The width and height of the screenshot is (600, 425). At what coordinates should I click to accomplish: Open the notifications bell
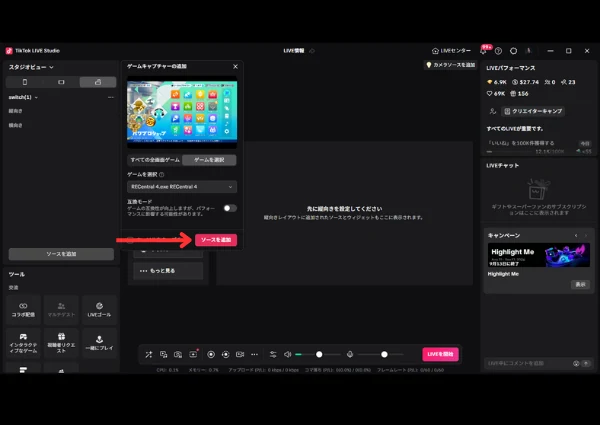[x=483, y=50]
